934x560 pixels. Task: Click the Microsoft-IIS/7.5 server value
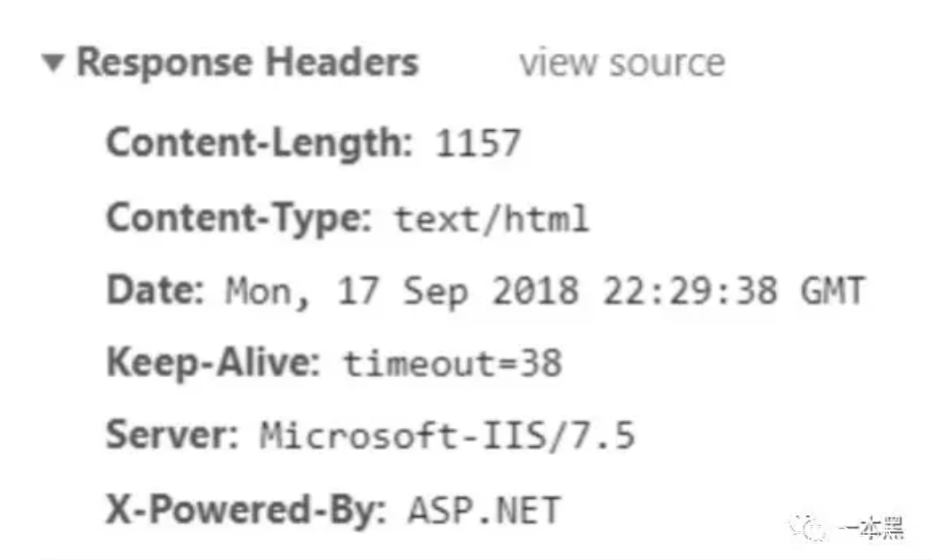pos(447,437)
